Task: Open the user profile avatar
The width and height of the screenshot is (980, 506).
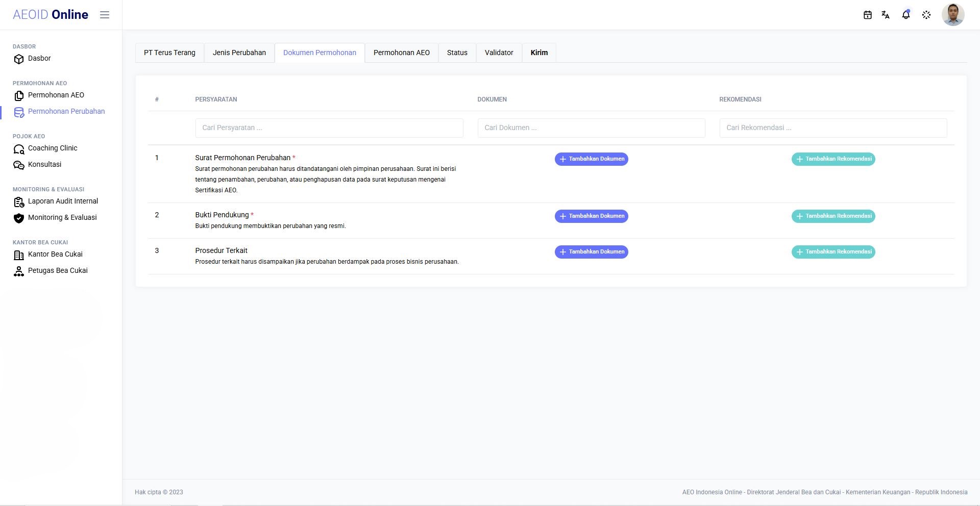Action: (x=953, y=14)
